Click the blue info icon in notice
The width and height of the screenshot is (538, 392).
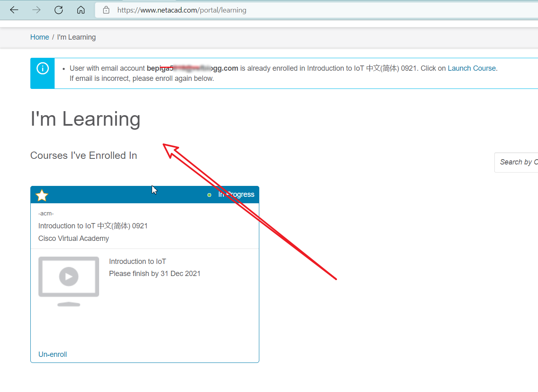[42, 68]
